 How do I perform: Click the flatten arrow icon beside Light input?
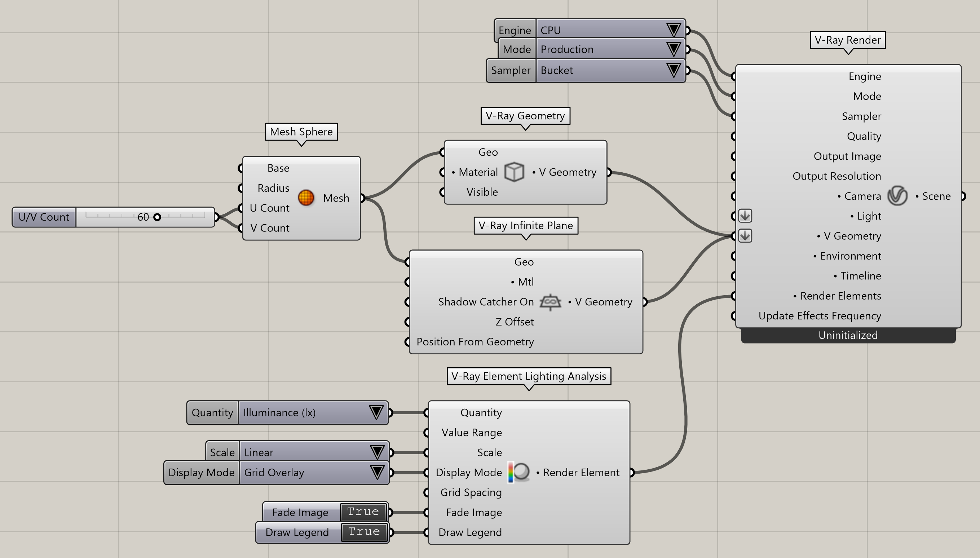[x=745, y=216]
